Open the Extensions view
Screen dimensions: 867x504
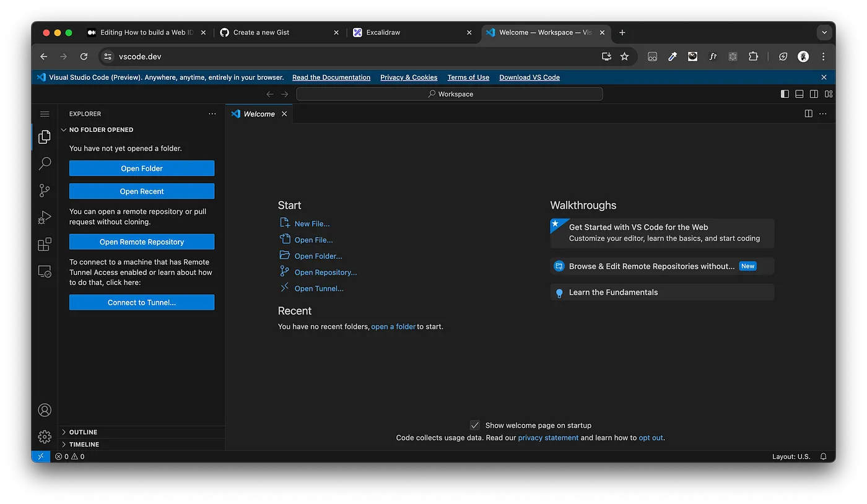coord(44,244)
